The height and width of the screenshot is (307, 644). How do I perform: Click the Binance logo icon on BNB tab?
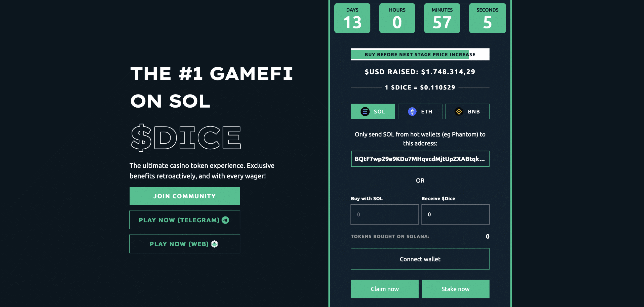coord(459,111)
